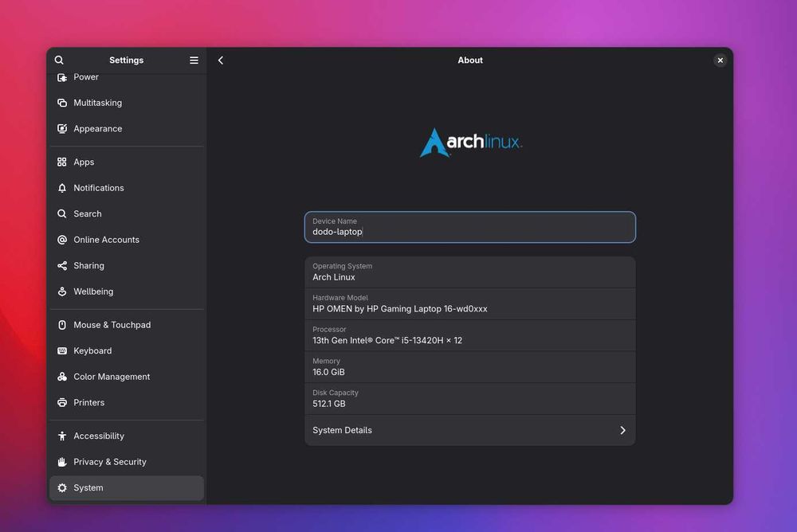The image size is (797, 532).
Task: Open the System Details row
Action: coord(469,430)
